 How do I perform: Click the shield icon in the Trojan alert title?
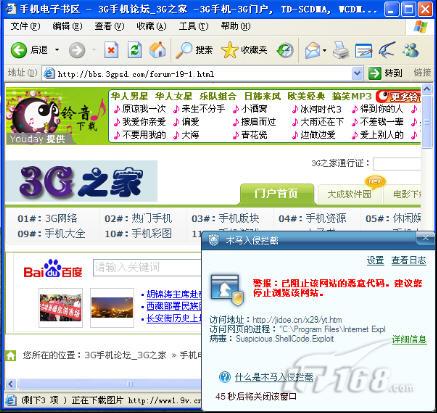(x=213, y=240)
